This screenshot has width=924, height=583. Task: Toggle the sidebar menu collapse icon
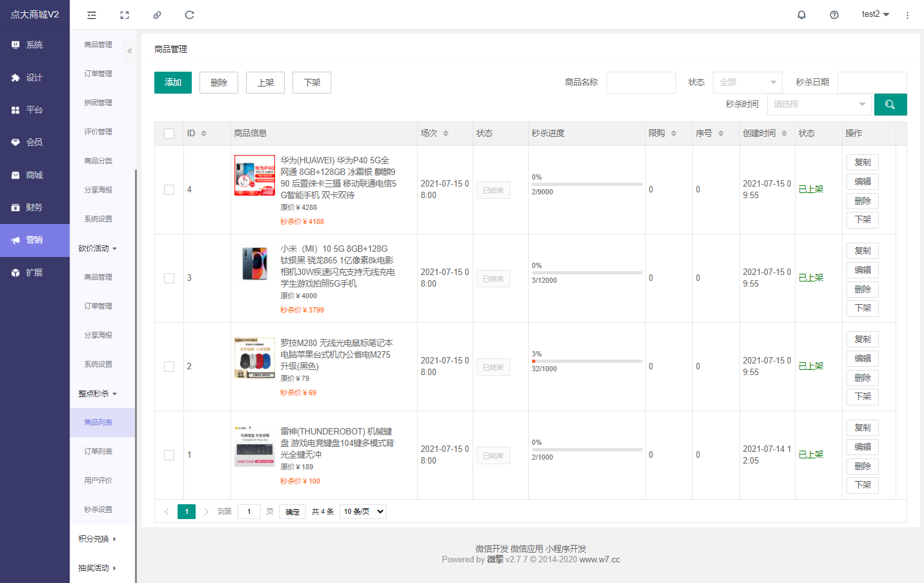pos(92,15)
